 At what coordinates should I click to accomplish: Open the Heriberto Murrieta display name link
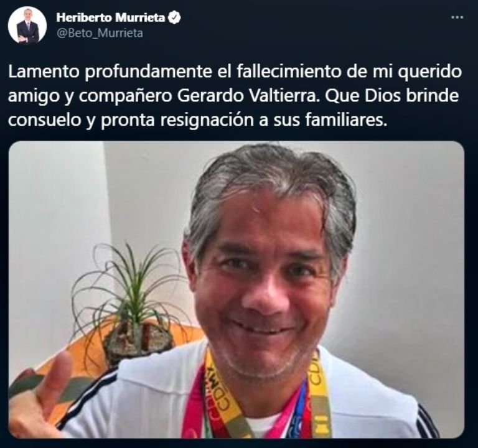[x=110, y=18]
